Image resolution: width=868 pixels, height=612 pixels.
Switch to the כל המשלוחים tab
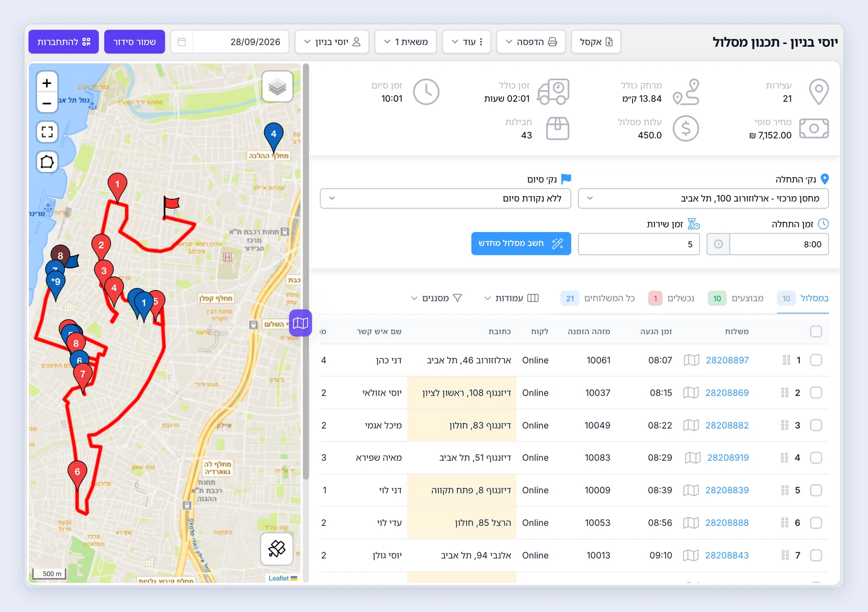point(597,298)
